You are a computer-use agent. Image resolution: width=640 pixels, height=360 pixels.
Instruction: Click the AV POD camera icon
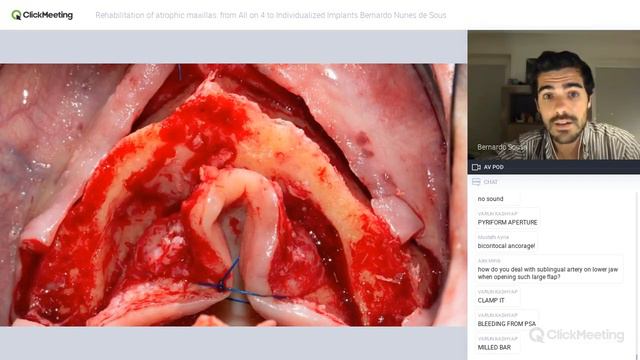tap(476, 167)
